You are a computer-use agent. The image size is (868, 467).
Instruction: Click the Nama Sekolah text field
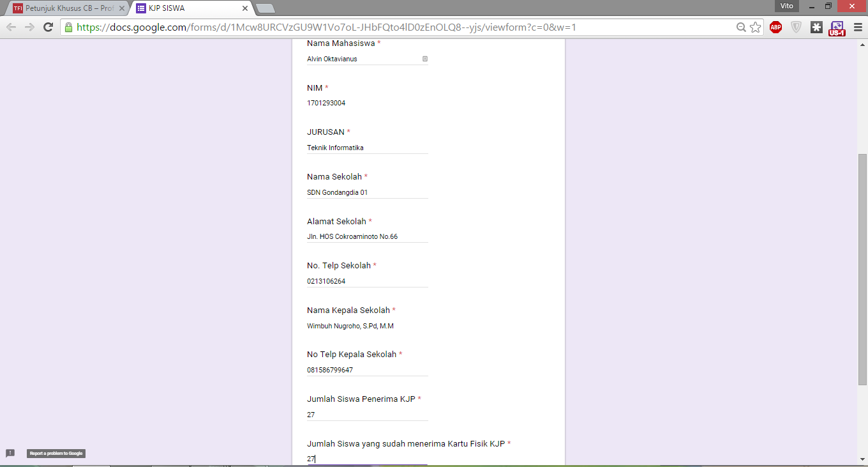tap(367, 192)
